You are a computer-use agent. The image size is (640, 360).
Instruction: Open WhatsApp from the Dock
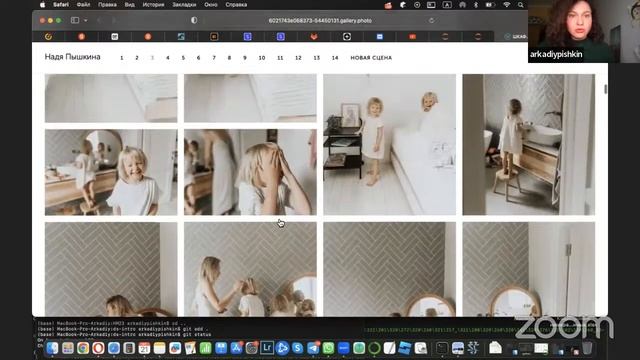pyautogui.click(x=328, y=348)
